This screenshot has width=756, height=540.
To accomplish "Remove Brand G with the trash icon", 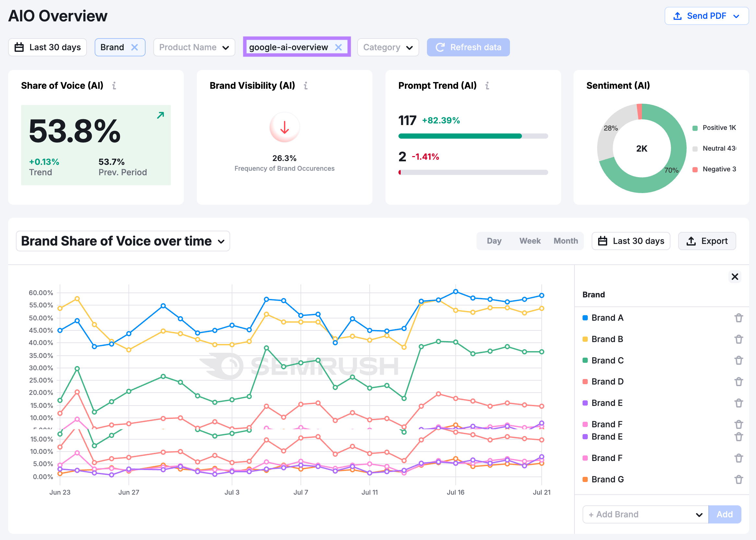I will [739, 479].
